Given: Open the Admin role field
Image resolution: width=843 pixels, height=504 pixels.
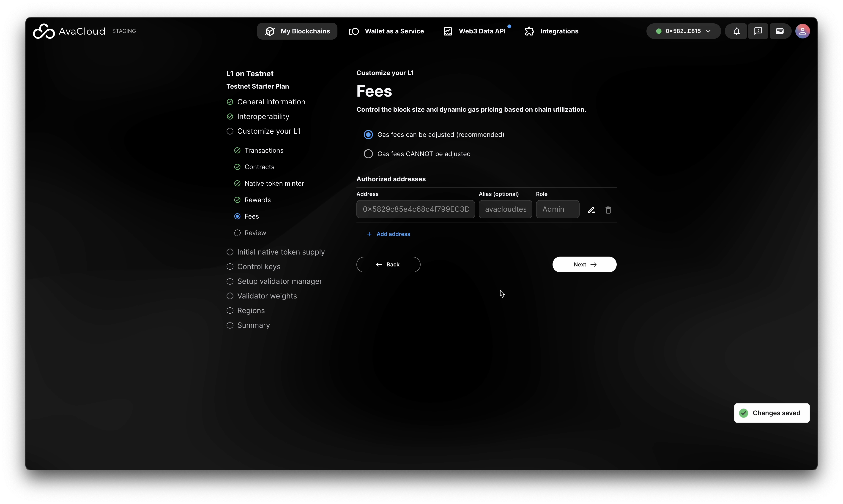Looking at the screenshot, I should (x=558, y=209).
